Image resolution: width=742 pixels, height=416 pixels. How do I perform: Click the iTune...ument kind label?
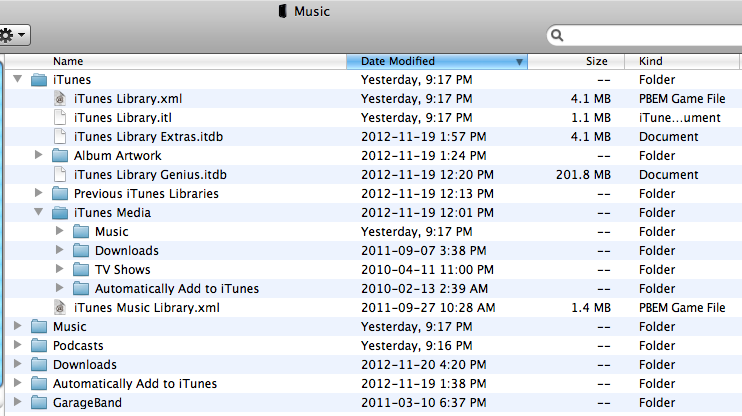(x=680, y=117)
